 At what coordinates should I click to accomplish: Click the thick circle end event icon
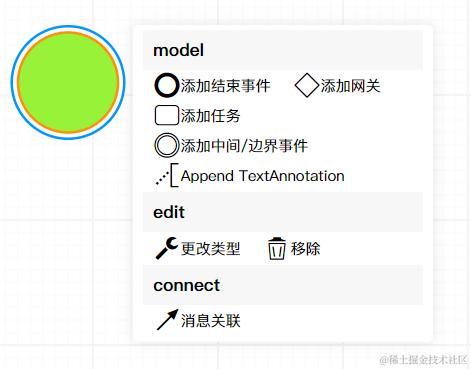pyautogui.click(x=167, y=86)
